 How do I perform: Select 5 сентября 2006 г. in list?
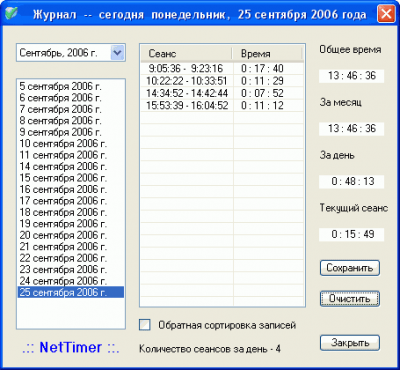click(71, 87)
